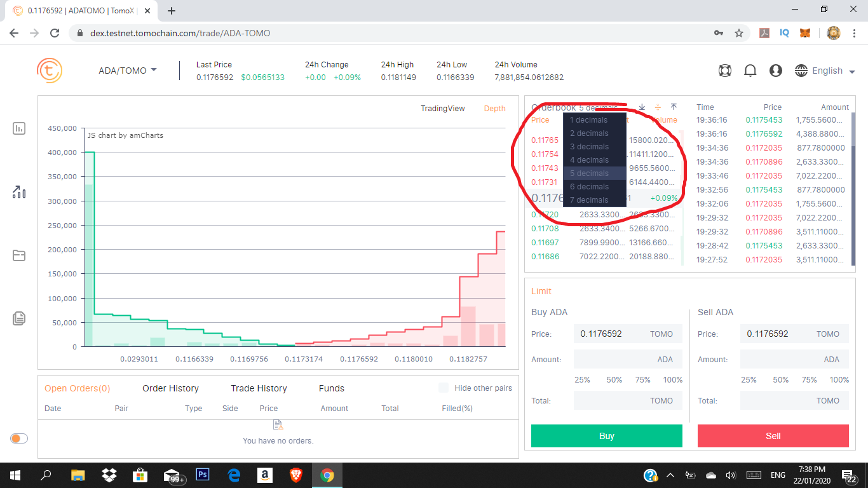The image size is (868, 488).
Task: Click the Buy ADA price field
Action: 628,334
